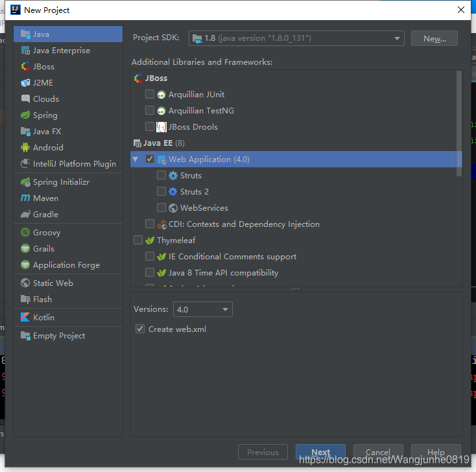This screenshot has width=476, height=472.
Task: Check IE Conditional Comments support box
Action: tap(150, 256)
